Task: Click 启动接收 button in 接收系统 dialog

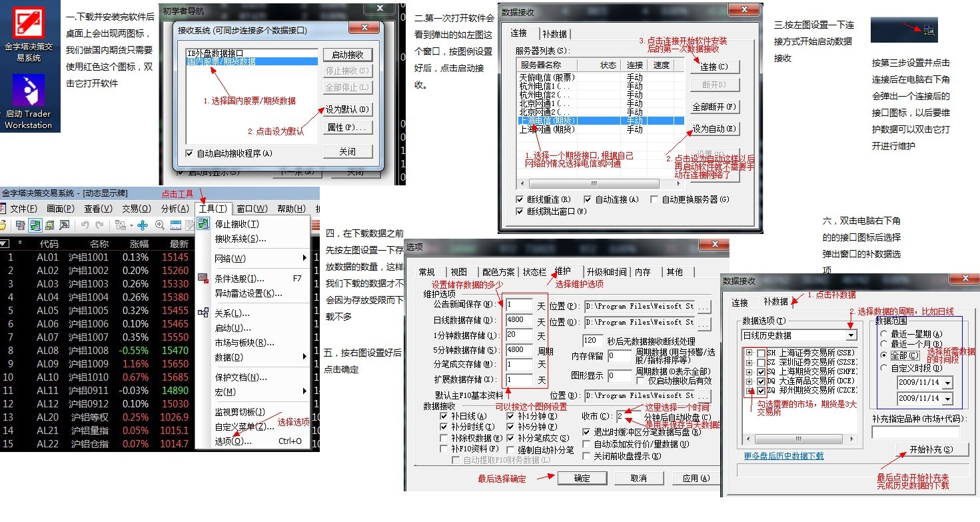Action: 348,55
